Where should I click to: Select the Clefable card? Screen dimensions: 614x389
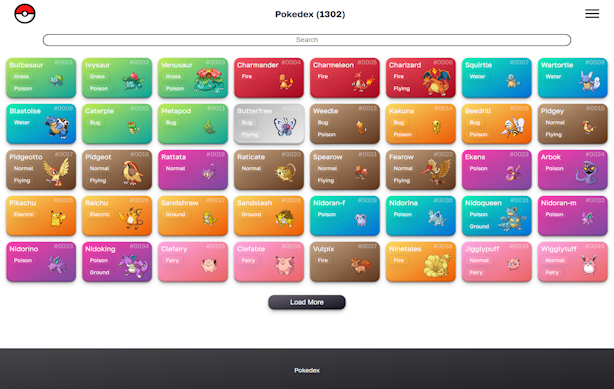[269, 261]
